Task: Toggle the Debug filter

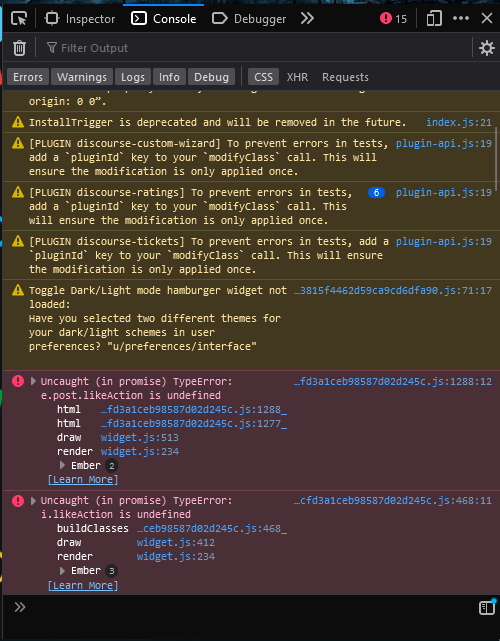Action: [x=211, y=77]
